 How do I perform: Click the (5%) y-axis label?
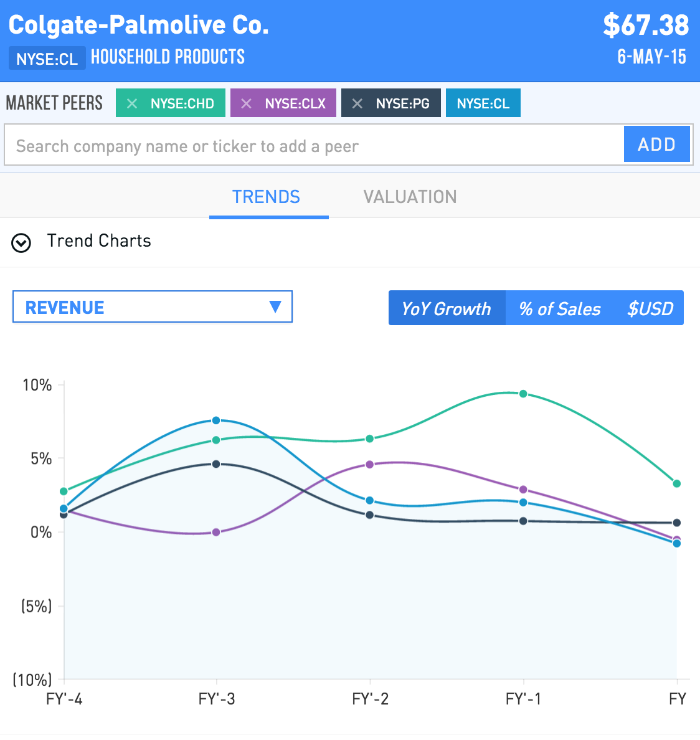pyautogui.click(x=36, y=605)
